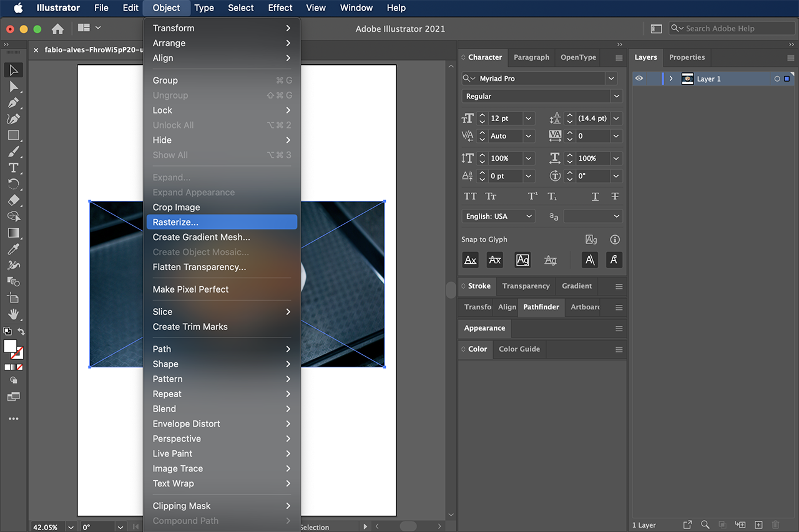
Task: Click Superscript icon in Character panel
Action: click(532, 196)
